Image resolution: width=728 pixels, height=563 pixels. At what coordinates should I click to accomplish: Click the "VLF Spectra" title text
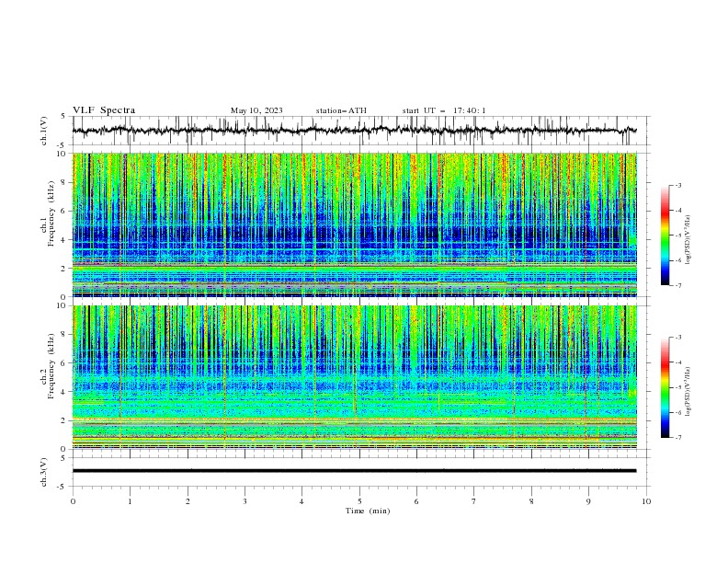104,110
